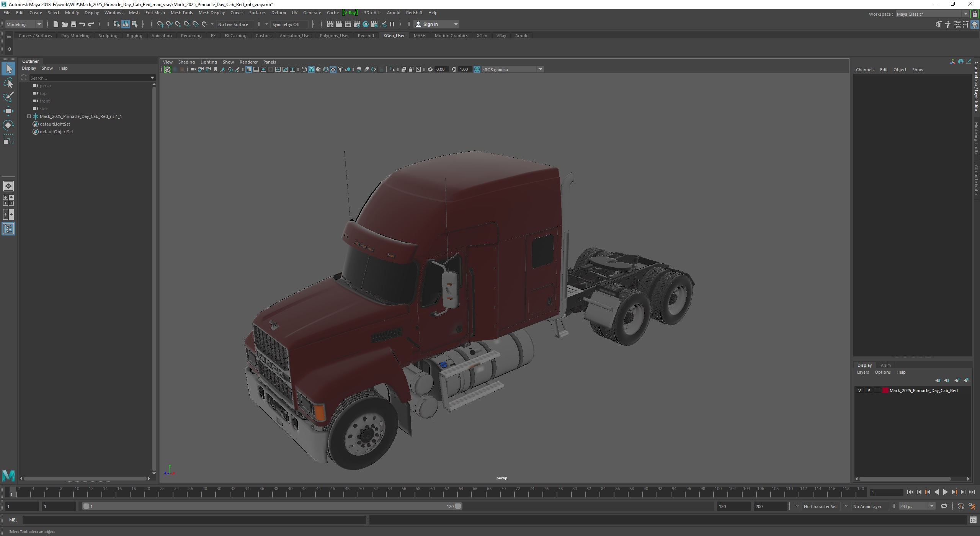This screenshot has width=980, height=536.
Task: Switch to the Poly Modeling shelf tab
Action: (75, 36)
